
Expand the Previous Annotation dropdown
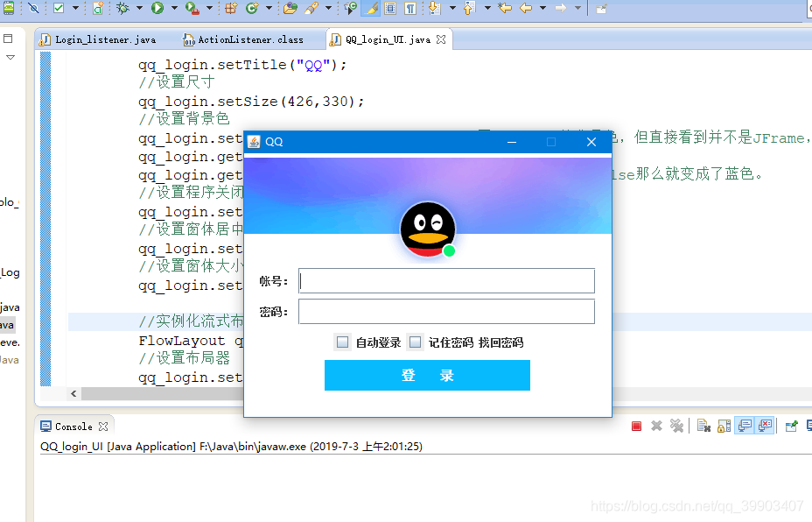point(487,8)
